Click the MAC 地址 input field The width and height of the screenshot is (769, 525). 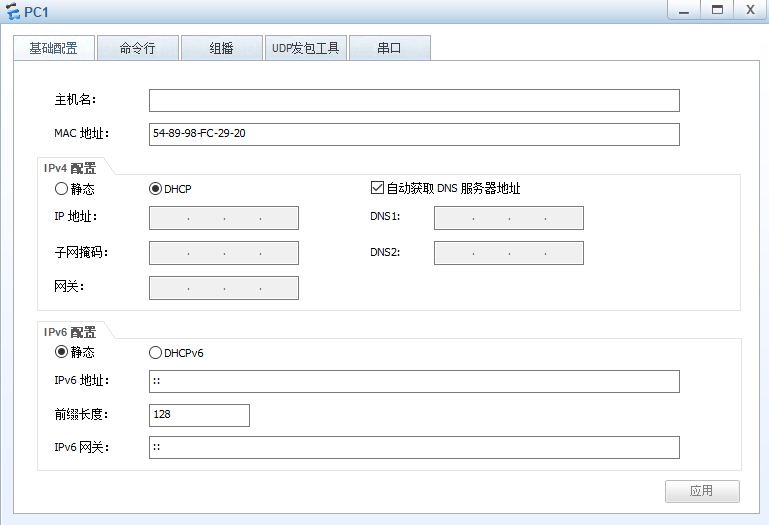tap(414, 134)
